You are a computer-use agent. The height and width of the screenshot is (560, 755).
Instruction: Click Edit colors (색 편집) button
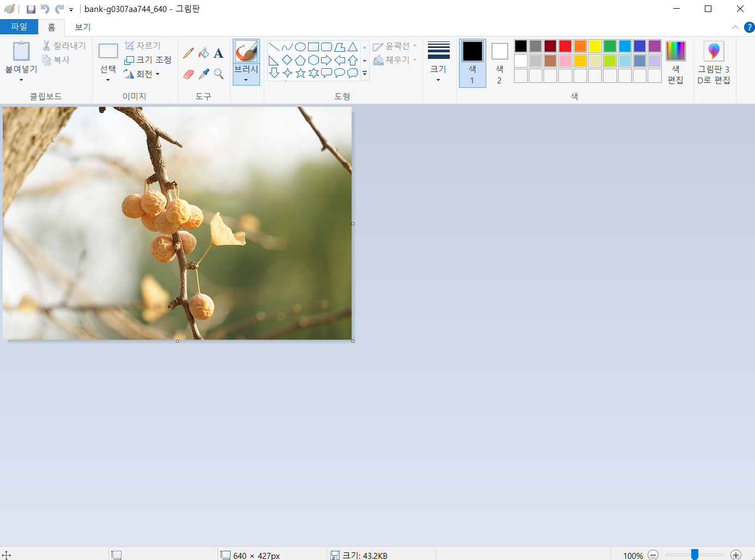click(x=675, y=63)
